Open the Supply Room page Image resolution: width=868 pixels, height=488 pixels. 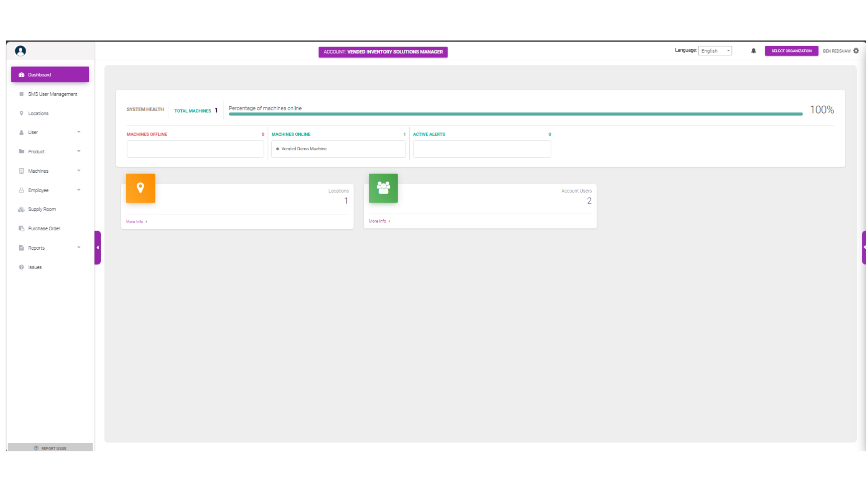pyautogui.click(x=50, y=209)
